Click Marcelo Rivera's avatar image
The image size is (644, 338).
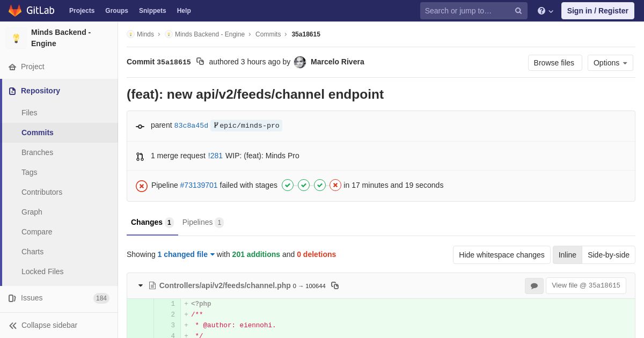click(300, 62)
